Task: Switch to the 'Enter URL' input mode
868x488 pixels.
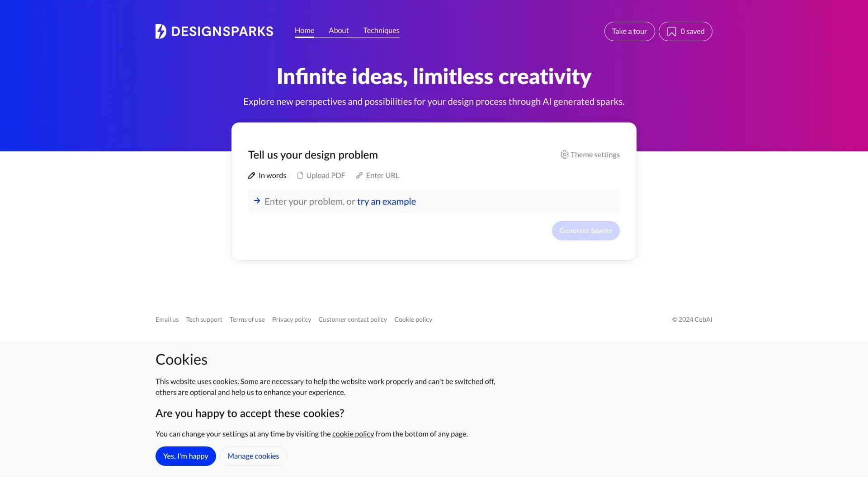Action: coord(382,175)
